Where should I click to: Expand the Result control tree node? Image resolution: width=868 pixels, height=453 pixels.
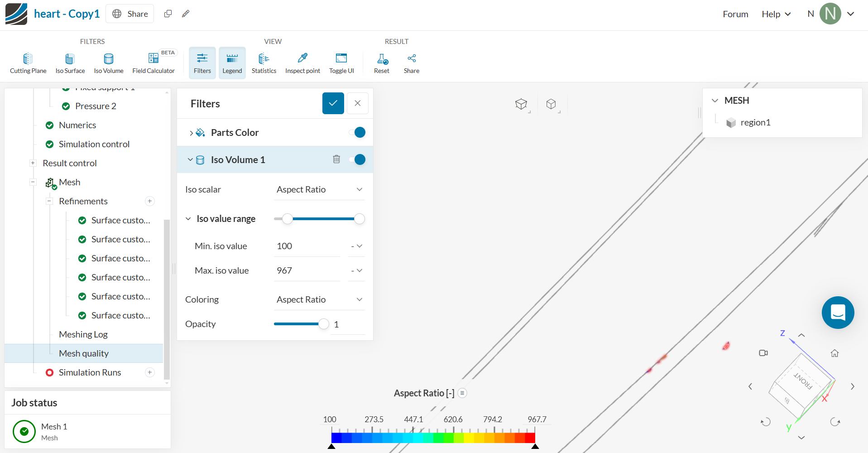pos(33,163)
